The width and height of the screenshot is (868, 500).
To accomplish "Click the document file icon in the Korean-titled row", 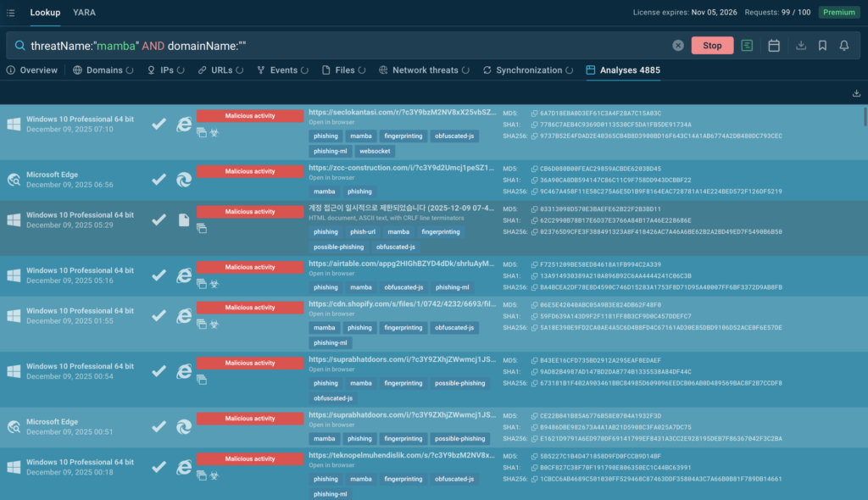I will coord(183,220).
